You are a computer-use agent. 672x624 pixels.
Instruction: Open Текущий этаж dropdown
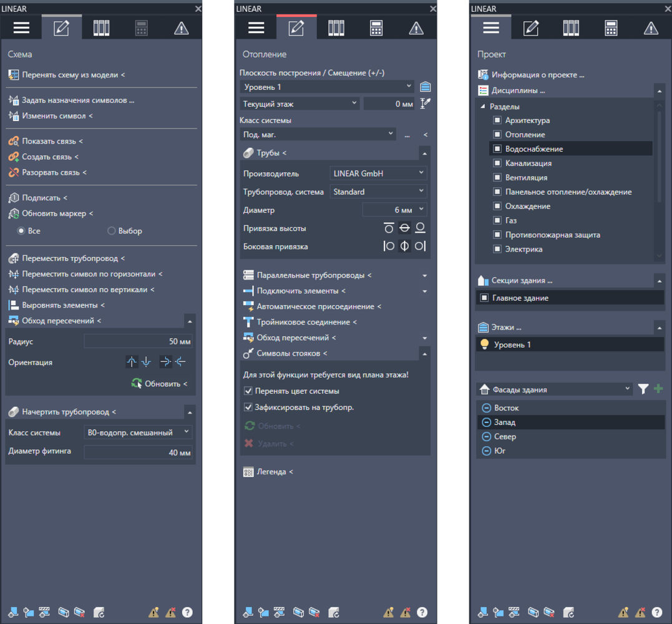coord(299,104)
